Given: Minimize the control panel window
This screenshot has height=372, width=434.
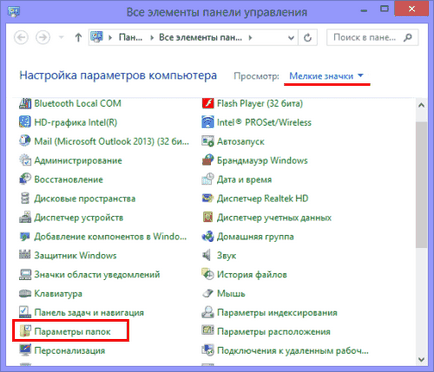Looking at the screenshot, I should point(364,11).
